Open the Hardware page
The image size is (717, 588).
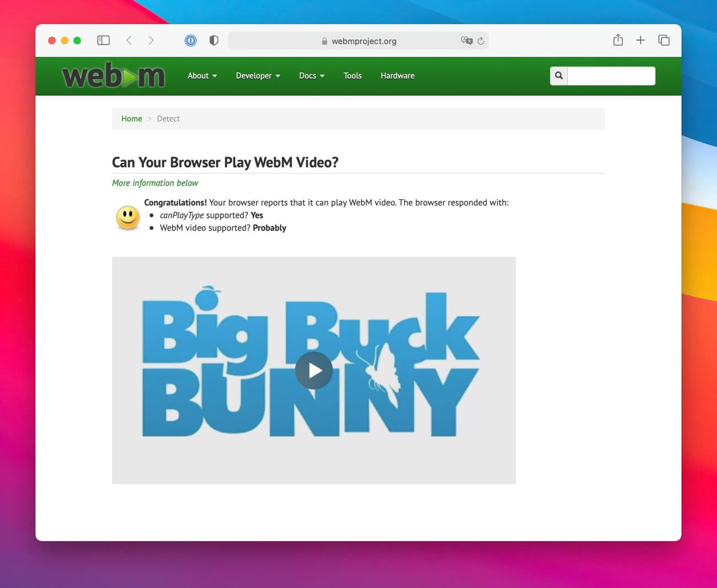[x=398, y=76]
